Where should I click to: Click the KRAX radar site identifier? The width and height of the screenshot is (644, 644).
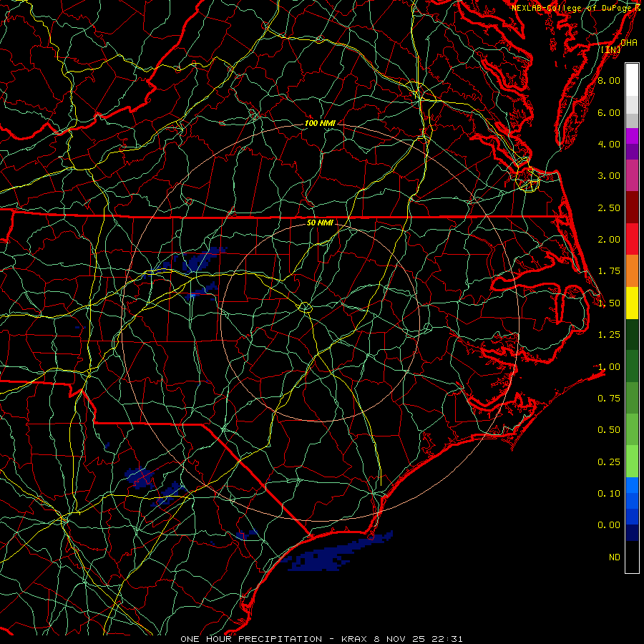(355, 639)
